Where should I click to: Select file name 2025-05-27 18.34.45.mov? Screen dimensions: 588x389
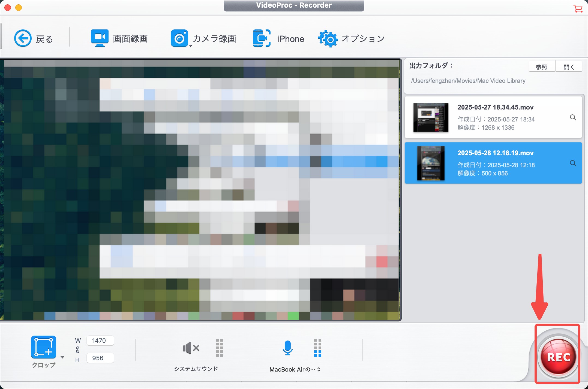pos(495,107)
